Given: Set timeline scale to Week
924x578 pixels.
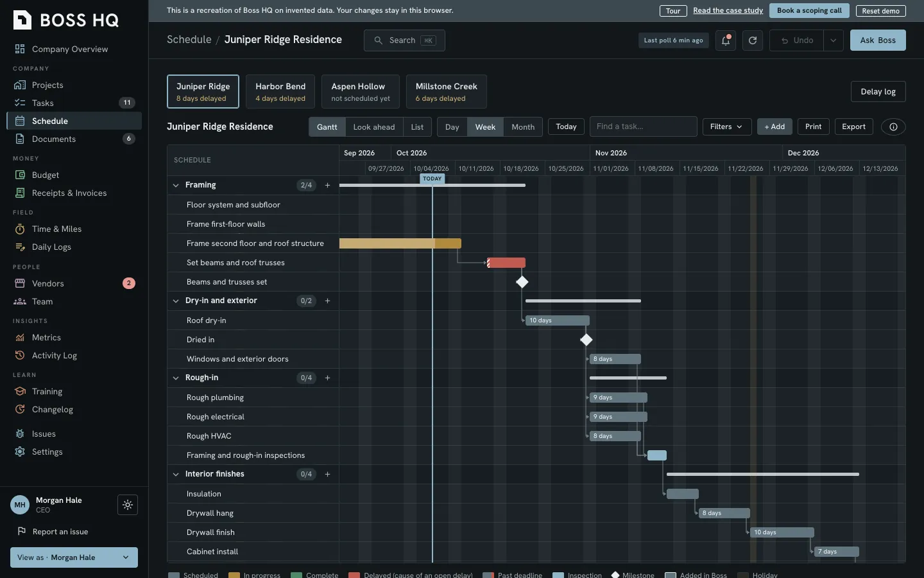Looking at the screenshot, I should pos(485,127).
